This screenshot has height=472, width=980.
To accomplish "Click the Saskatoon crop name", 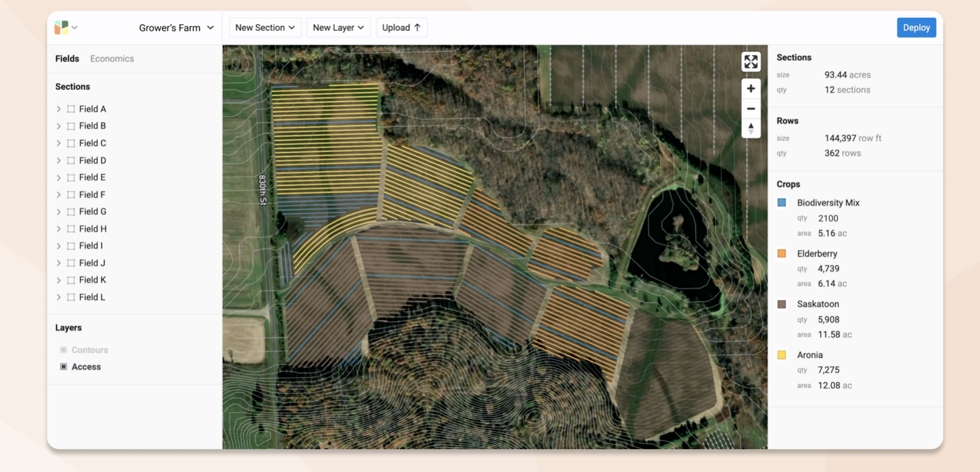I will click(x=818, y=304).
